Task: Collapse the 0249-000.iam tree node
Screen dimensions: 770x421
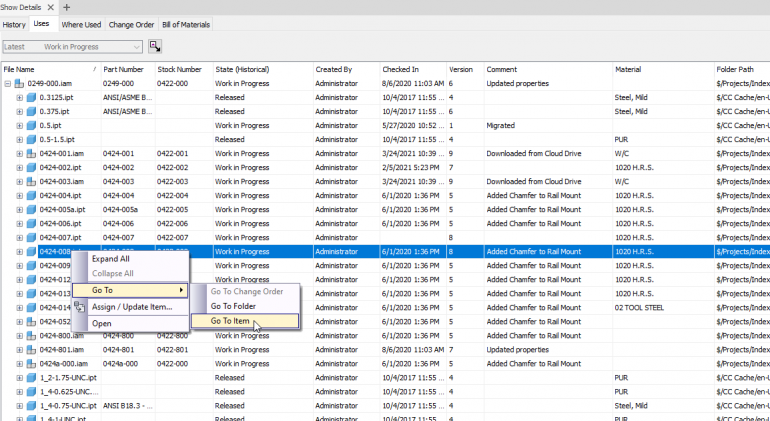Action: tap(8, 84)
